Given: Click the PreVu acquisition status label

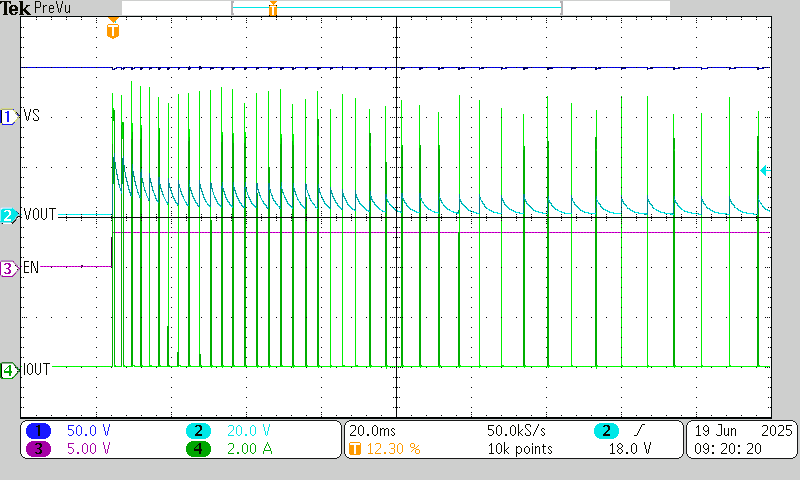Looking at the screenshot, I should pyautogui.click(x=52, y=8).
